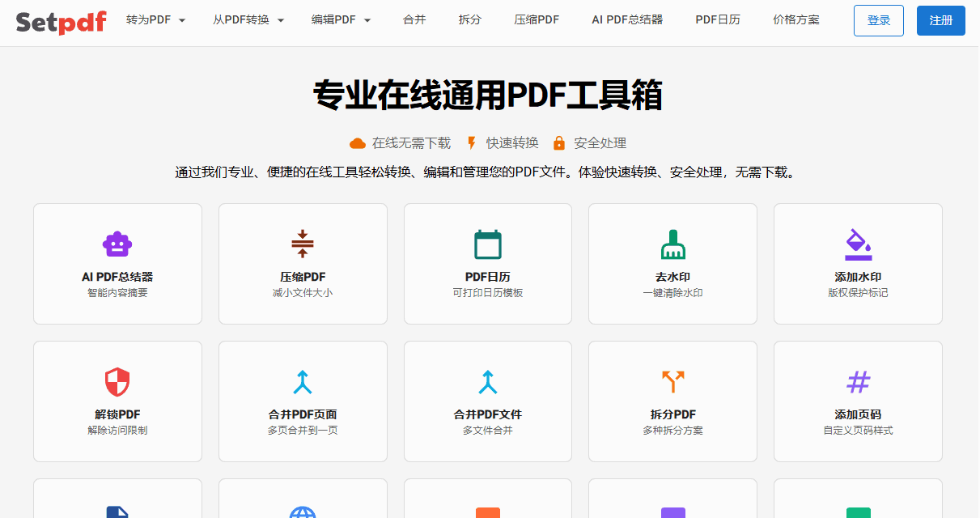Screen dimensions: 980x518
Task: Click the orange padlock icon
Action: (559, 143)
